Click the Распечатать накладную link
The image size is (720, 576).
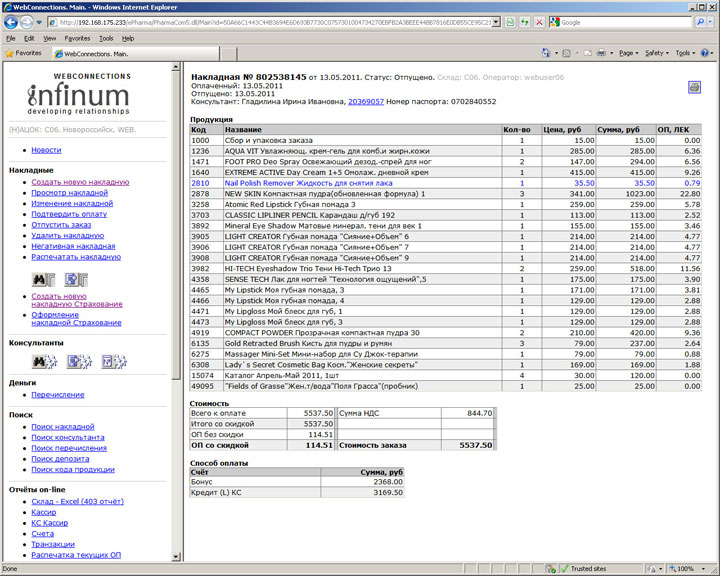pos(76,257)
